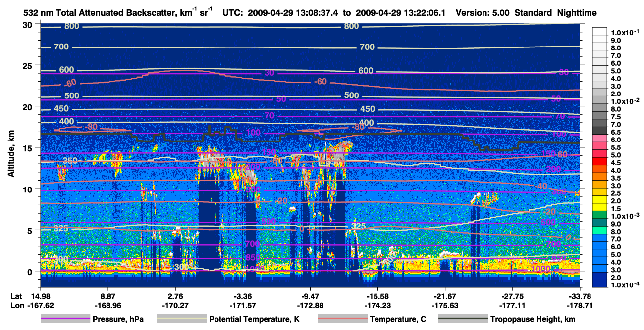Screen dimensions: 644x330
Task: Click the longitude value -170.27
Action: (175, 305)
